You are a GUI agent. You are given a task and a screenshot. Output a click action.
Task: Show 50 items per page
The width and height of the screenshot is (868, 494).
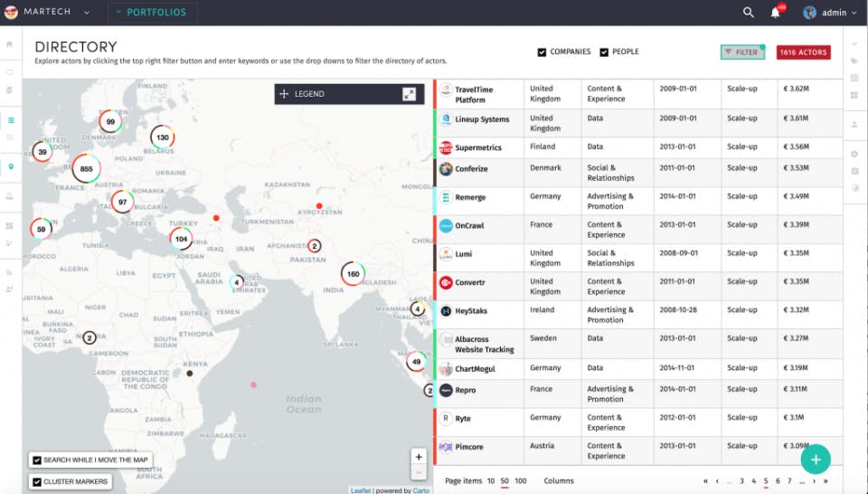coord(505,480)
